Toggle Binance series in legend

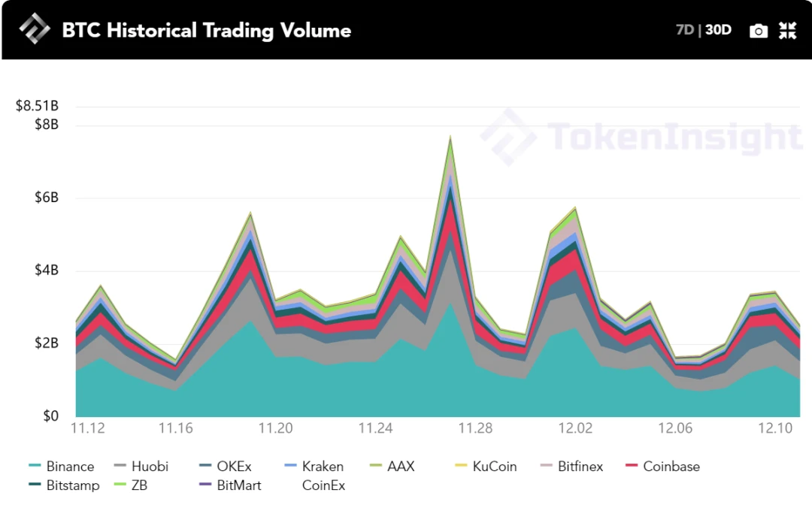[61, 467]
